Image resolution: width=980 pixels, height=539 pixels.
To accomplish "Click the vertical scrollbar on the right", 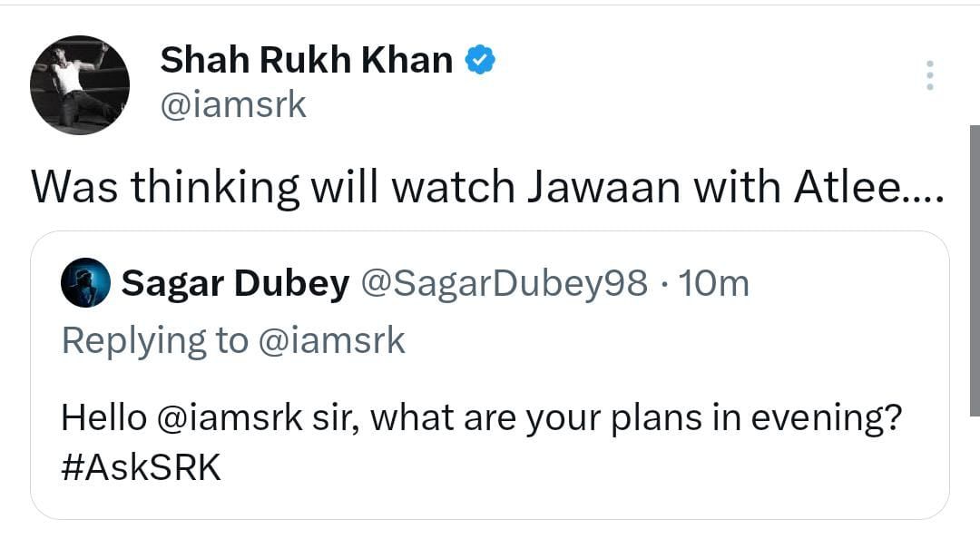I will (975, 272).
